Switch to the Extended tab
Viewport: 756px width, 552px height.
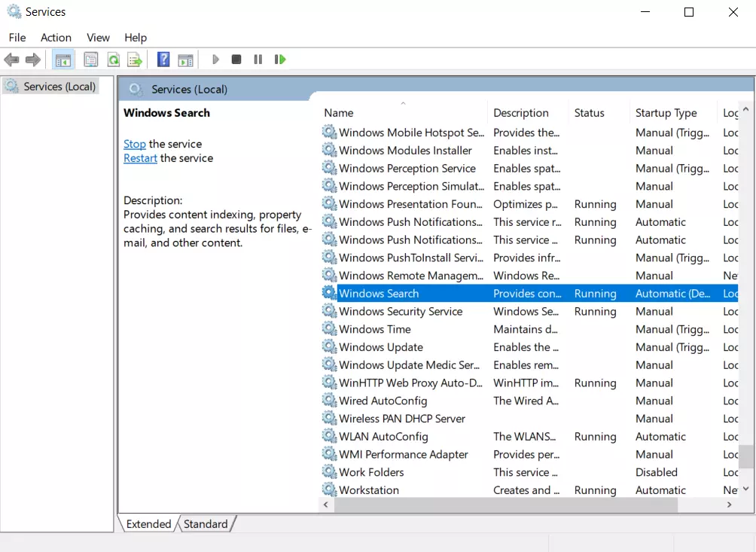coord(148,524)
